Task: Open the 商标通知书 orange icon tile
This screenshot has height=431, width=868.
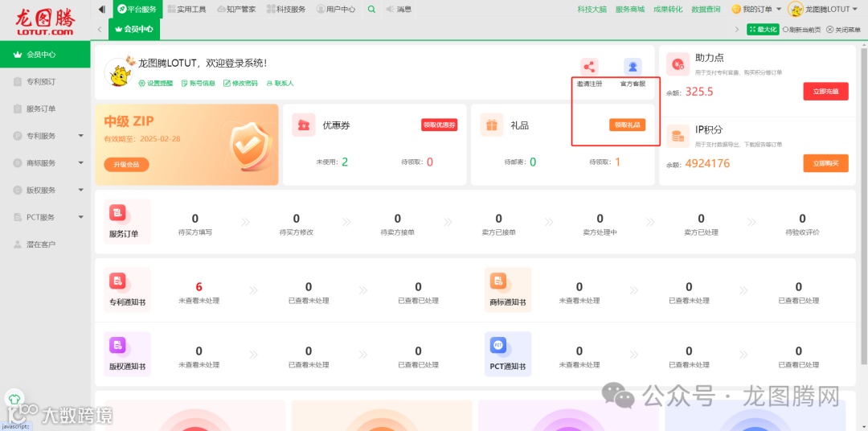Action: click(508, 289)
